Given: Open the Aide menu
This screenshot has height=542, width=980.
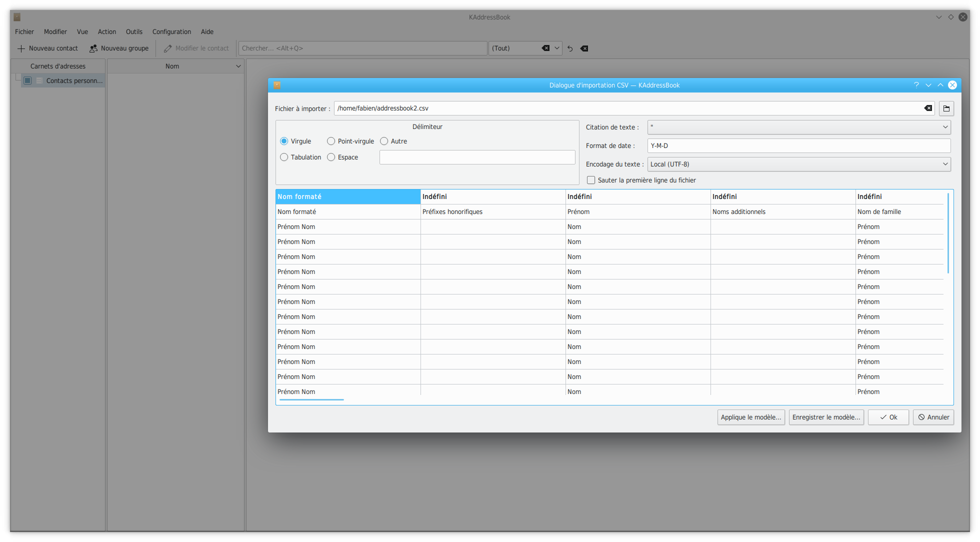Looking at the screenshot, I should point(207,31).
